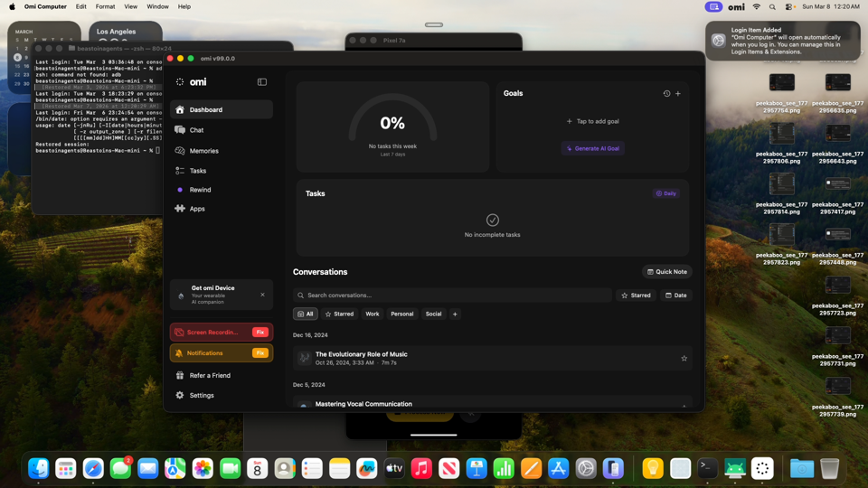Image resolution: width=868 pixels, height=488 pixels.
Task: Star The Evolutionary Role of Music conversation
Action: pyautogui.click(x=684, y=359)
